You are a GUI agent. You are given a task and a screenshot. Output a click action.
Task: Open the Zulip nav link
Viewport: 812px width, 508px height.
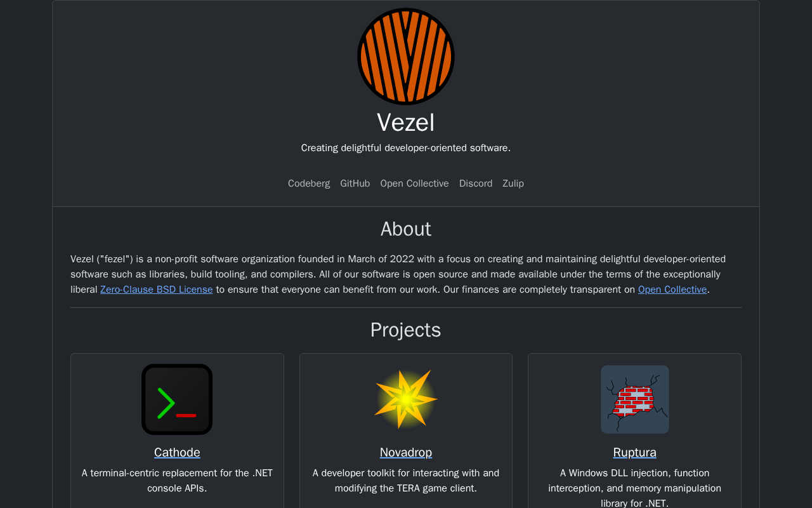click(513, 184)
